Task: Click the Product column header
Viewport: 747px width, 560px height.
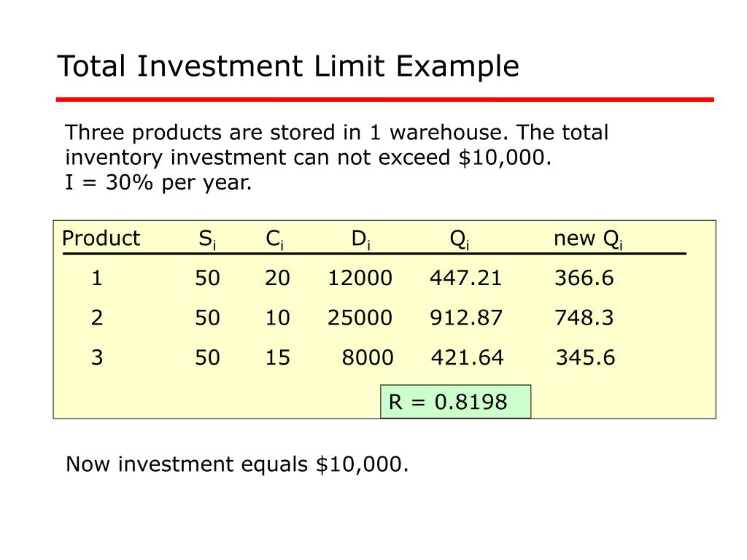Action: pos(101,238)
